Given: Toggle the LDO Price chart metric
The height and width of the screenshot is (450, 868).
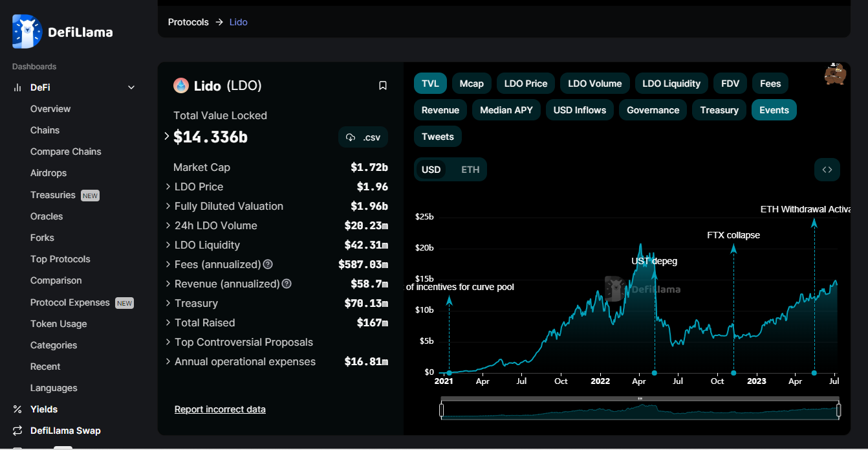Looking at the screenshot, I should point(526,84).
